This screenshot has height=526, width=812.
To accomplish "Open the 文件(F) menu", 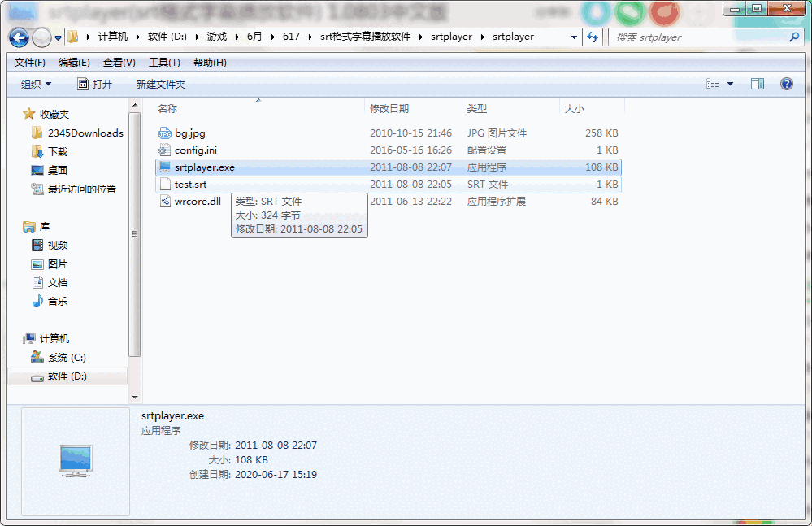I will [x=28, y=62].
